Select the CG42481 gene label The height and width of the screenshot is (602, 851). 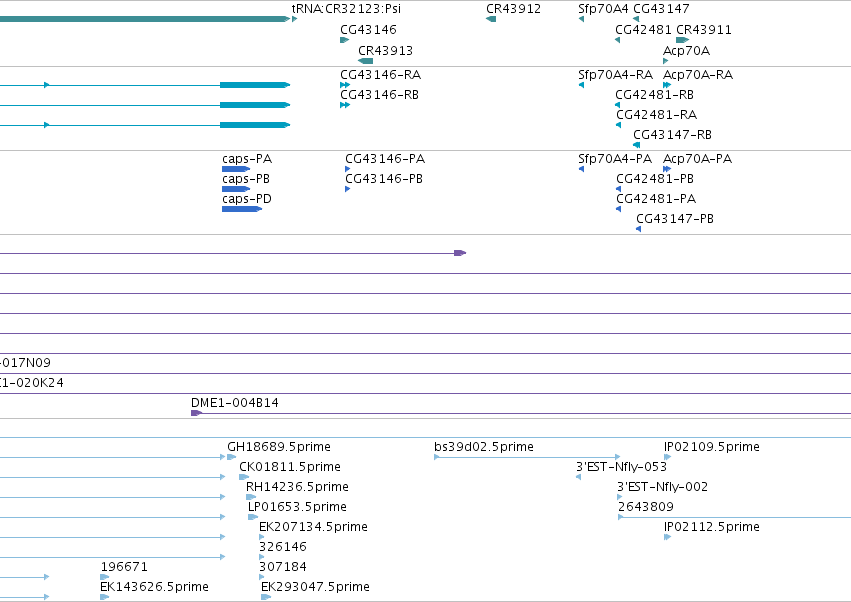point(643,29)
